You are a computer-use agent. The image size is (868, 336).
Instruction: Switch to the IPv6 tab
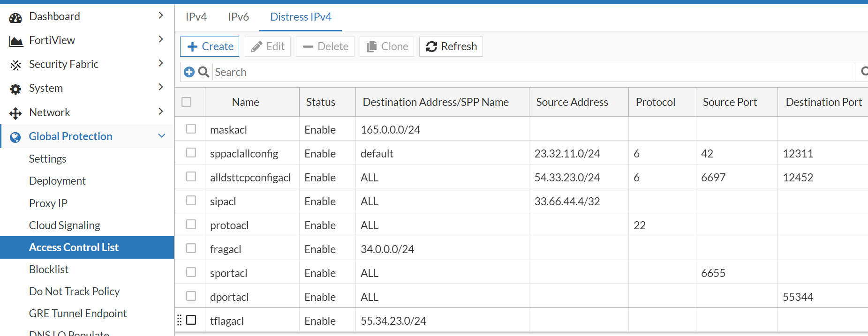[x=238, y=17]
